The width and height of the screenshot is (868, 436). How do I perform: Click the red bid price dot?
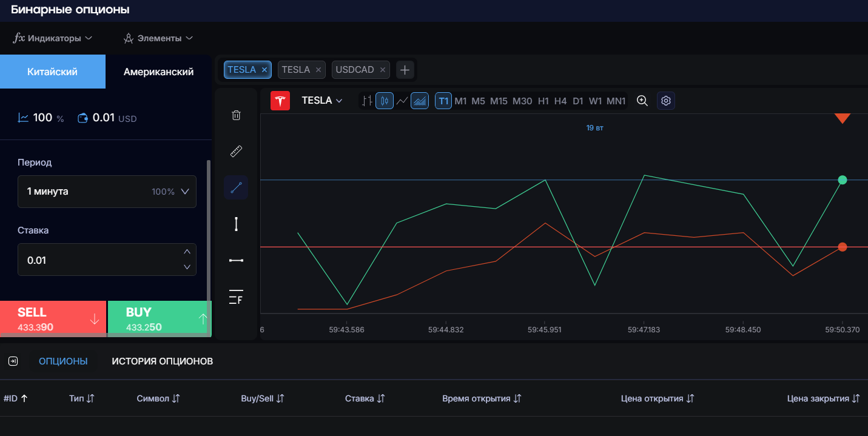coord(843,247)
